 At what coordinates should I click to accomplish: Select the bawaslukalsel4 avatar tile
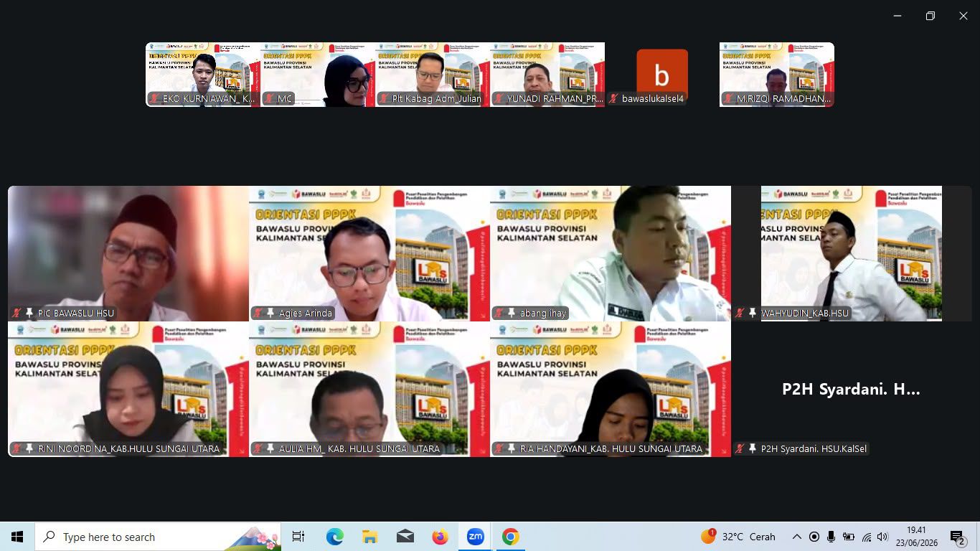(x=662, y=75)
